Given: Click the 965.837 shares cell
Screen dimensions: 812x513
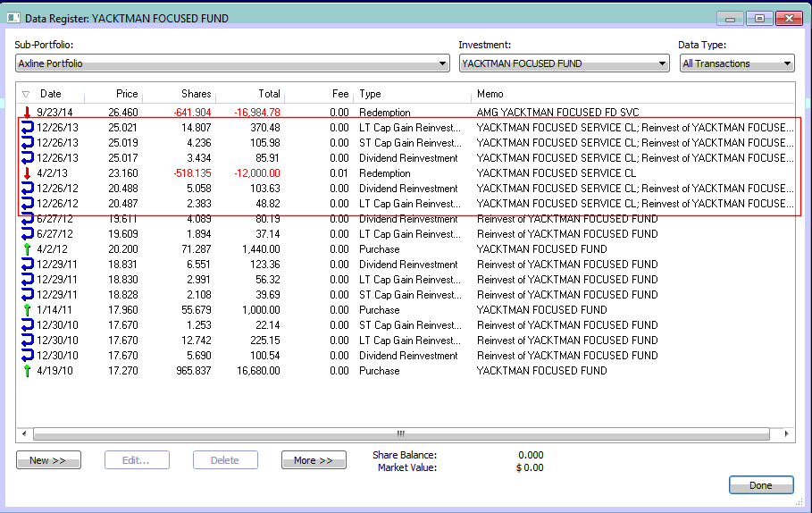Looking at the screenshot, I should click(x=194, y=371).
